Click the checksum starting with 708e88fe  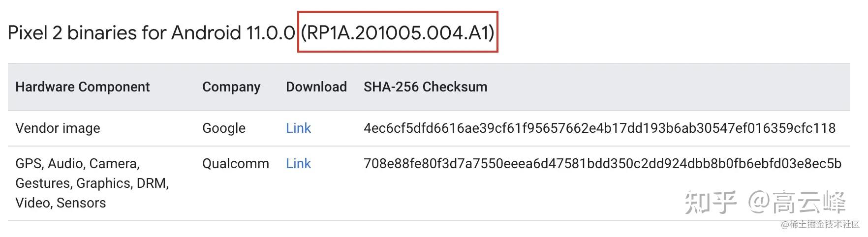pos(602,164)
